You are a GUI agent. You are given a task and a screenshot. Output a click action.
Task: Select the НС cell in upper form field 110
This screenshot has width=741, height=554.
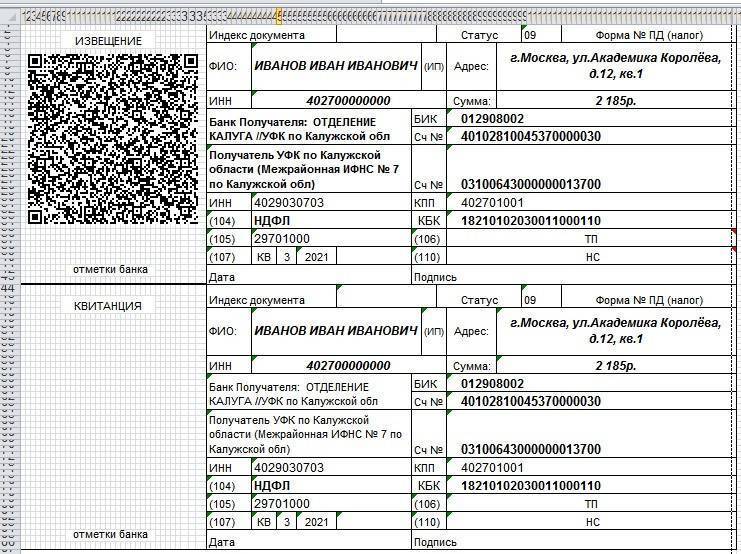[591, 258]
